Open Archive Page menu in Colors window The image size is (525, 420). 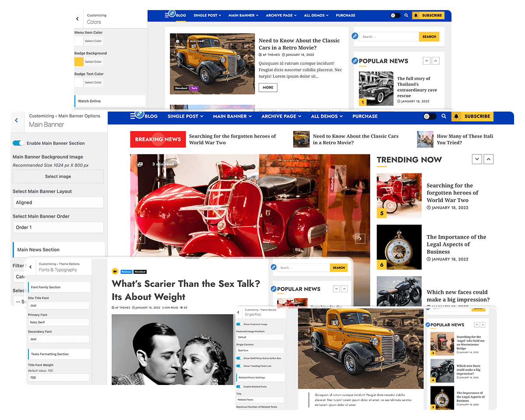coord(281,15)
